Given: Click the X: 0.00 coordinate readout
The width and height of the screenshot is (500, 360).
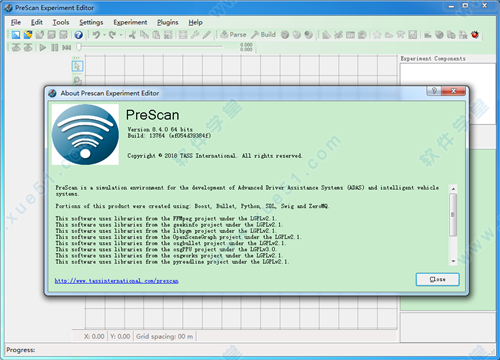Looking at the screenshot, I should pyautogui.click(x=94, y=336).
